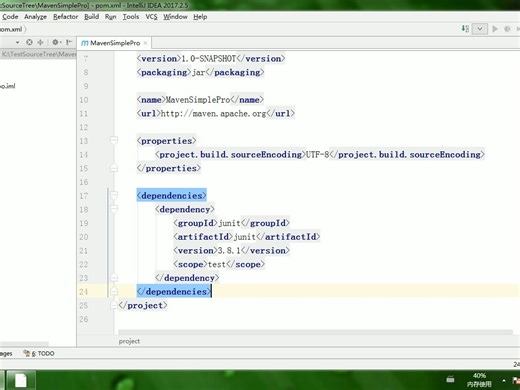
Task: Click the closing project tag
Action: (143, 305)
